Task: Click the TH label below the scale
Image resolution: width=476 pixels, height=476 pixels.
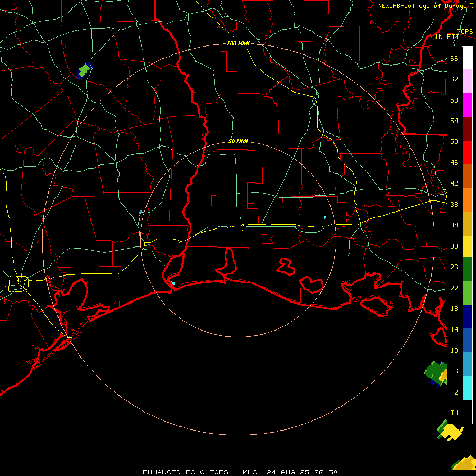Action: (454, 413)
